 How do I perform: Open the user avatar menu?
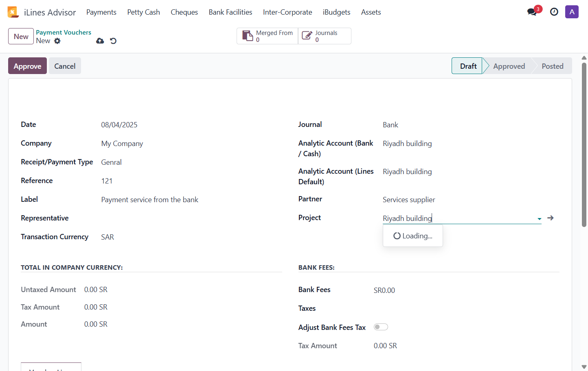(572, 12)
